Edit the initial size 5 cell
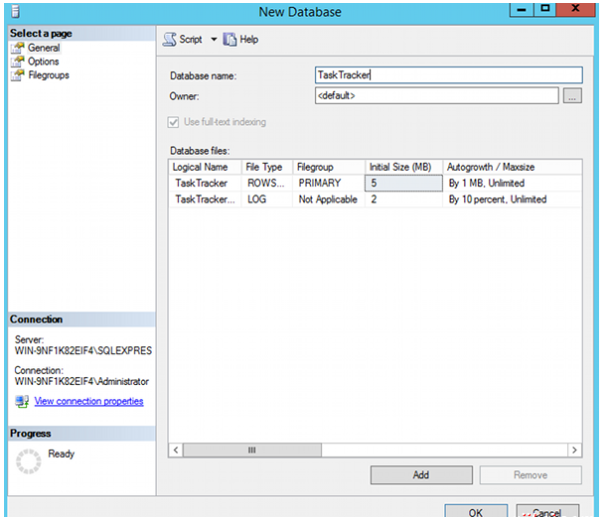The width and height of the screenshot is (604, 522). tap(404, 183)
